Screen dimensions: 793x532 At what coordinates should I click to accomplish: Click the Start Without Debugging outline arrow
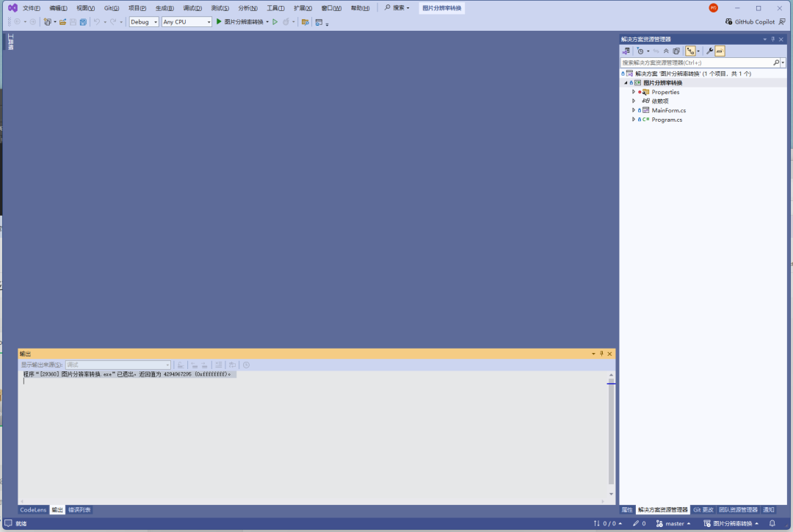[275, 22]
